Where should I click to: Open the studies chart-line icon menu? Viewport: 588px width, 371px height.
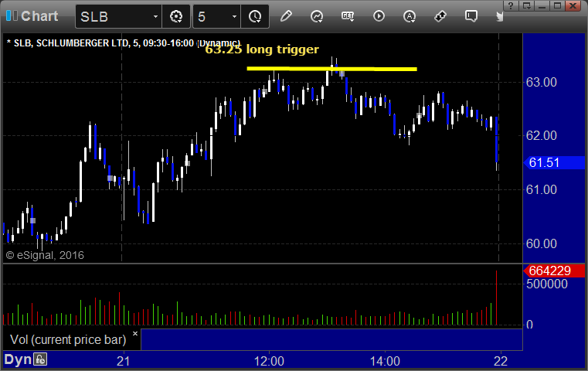coord(317,16)
